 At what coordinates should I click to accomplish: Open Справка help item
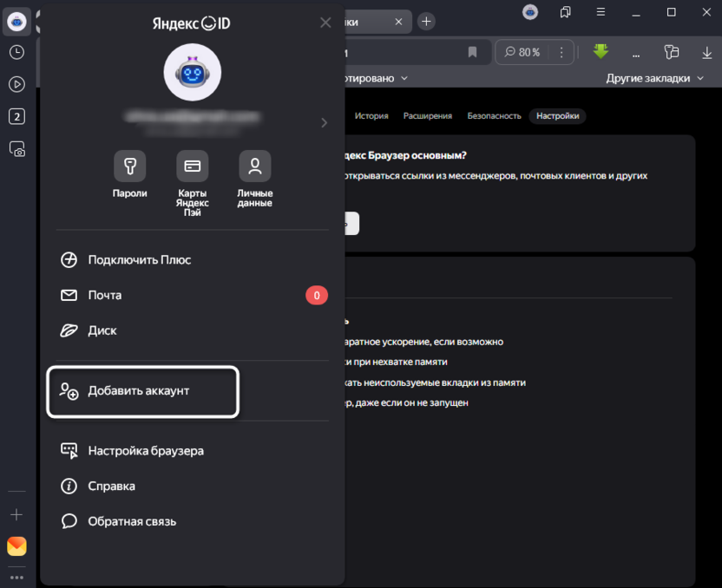click(193, 487)
